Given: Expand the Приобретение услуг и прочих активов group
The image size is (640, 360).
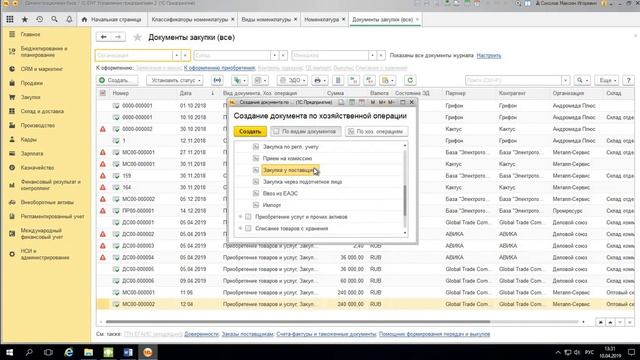Looking at the screenshot, I should click(x=240, y=217).
